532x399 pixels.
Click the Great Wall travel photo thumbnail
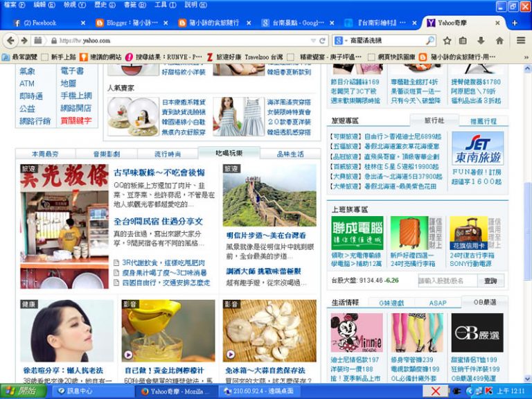point(269,195)
